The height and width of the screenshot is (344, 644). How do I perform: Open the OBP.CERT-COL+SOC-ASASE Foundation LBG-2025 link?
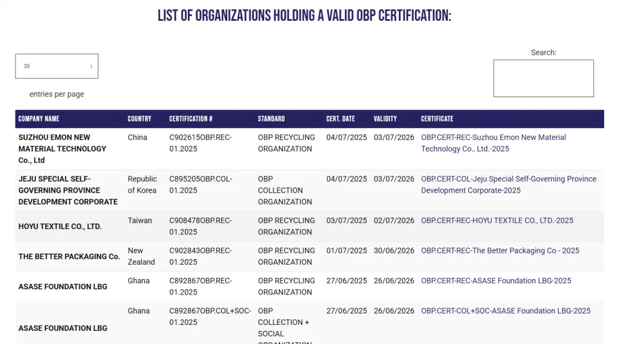point(506,311)
